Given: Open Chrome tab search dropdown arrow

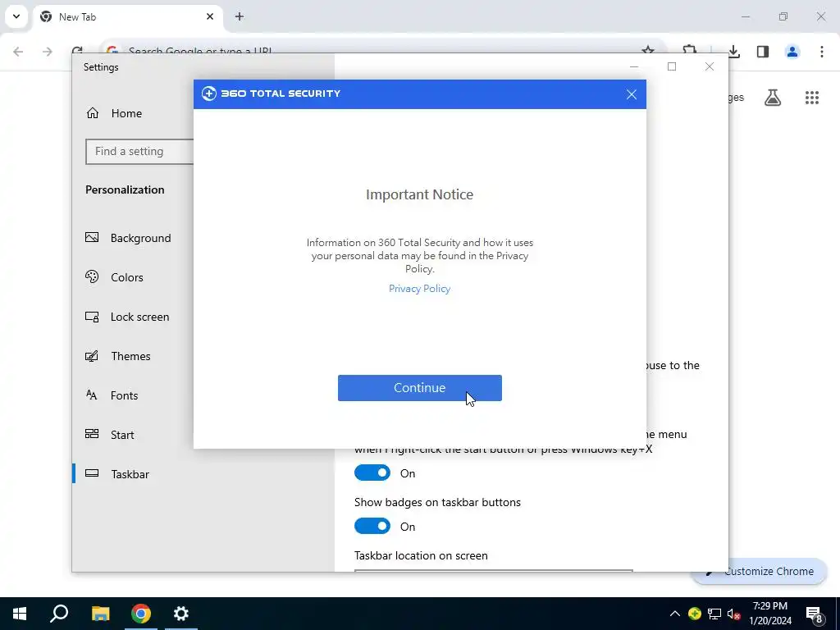Looking at the screenshot, I should (16, 16).
